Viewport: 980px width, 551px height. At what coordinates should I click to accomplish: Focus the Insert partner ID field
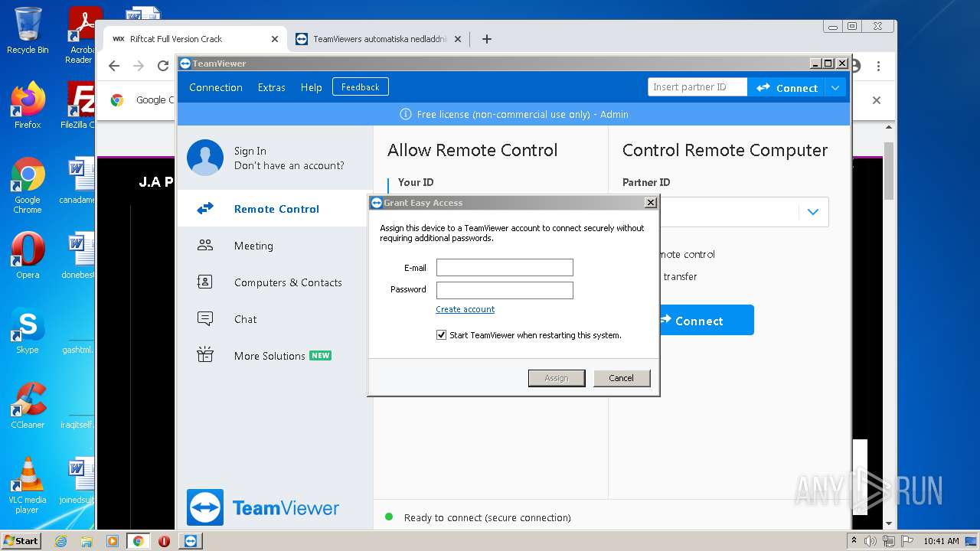click(x=697, y=87)
